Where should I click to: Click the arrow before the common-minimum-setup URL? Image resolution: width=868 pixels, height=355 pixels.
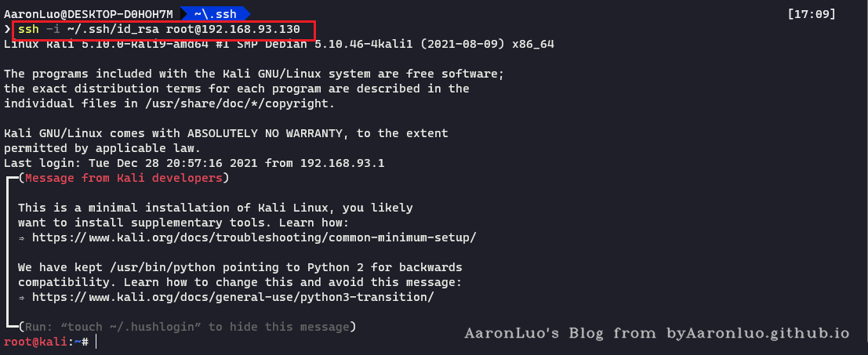(x=22, y=237)
